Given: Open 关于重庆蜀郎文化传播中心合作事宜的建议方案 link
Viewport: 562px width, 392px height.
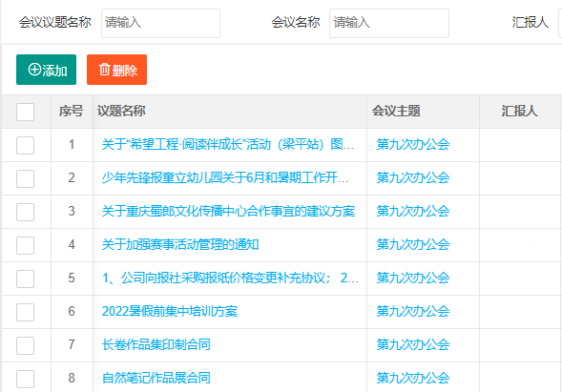Looking at the screenshot, I should click(228, 211).
